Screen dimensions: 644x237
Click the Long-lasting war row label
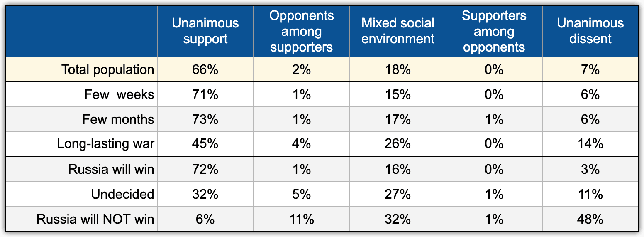click(x=106, y=144)
